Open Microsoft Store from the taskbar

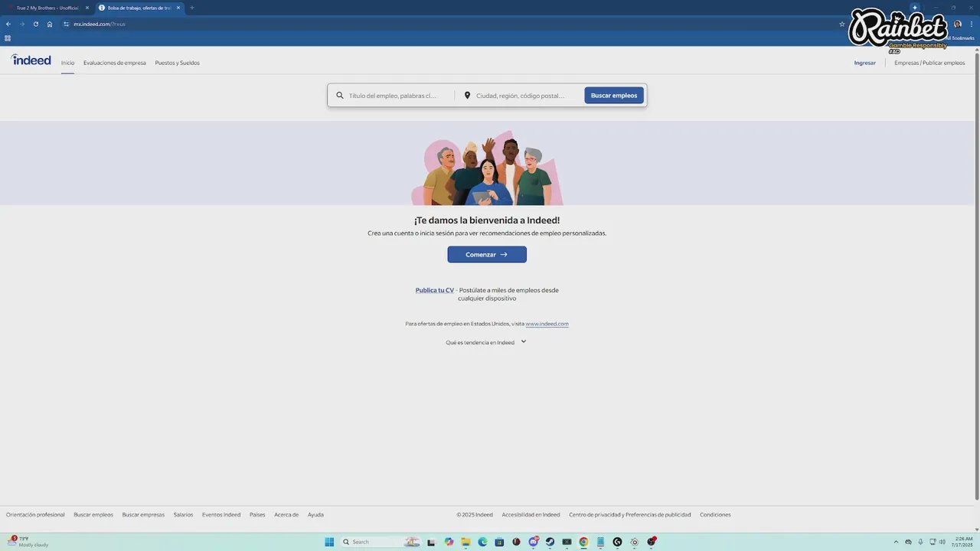tap(499, 542)
